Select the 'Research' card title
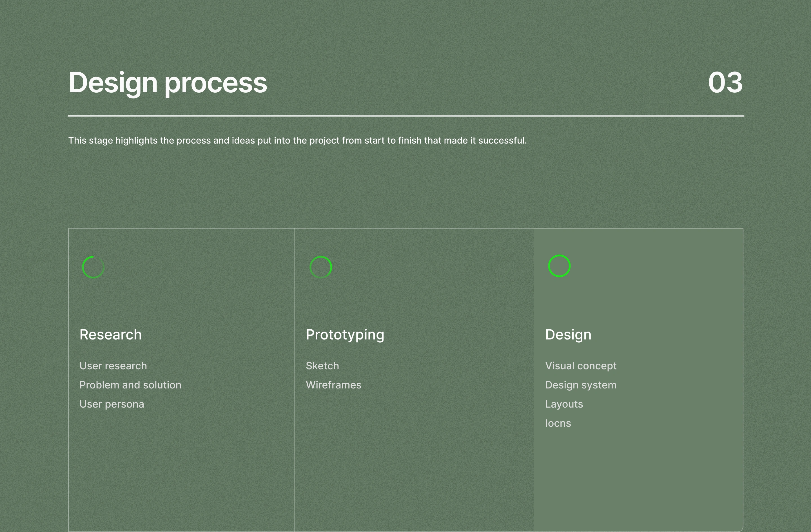This screenshot has width=811, height=532. tap(110, 334)
